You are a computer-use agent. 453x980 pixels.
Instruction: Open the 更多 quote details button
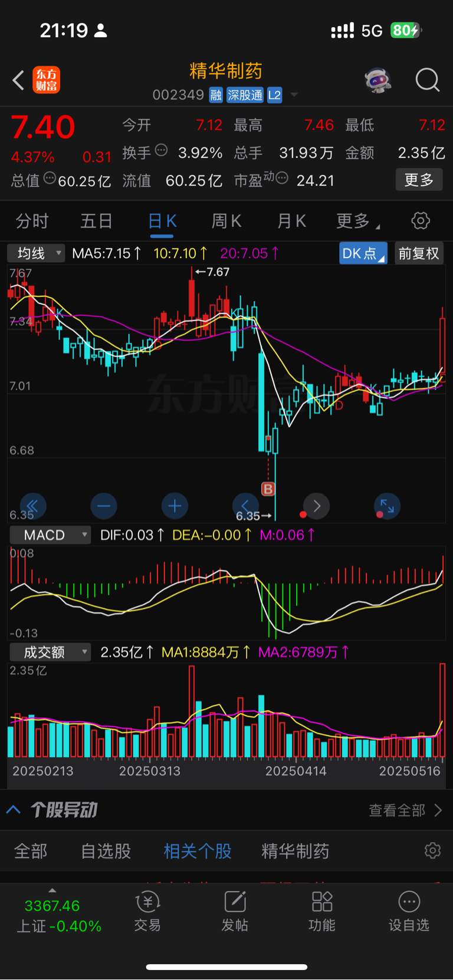point(419,180)
